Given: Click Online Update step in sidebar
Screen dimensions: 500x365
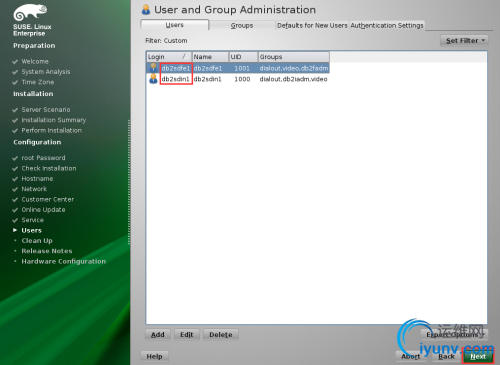Looking at the screenshot, I should point(43,210).
